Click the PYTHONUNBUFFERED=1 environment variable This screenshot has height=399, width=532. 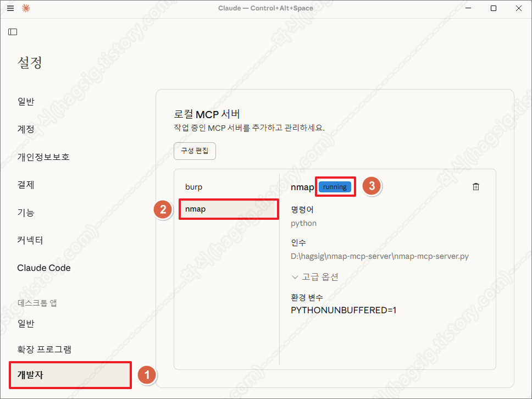343,310
